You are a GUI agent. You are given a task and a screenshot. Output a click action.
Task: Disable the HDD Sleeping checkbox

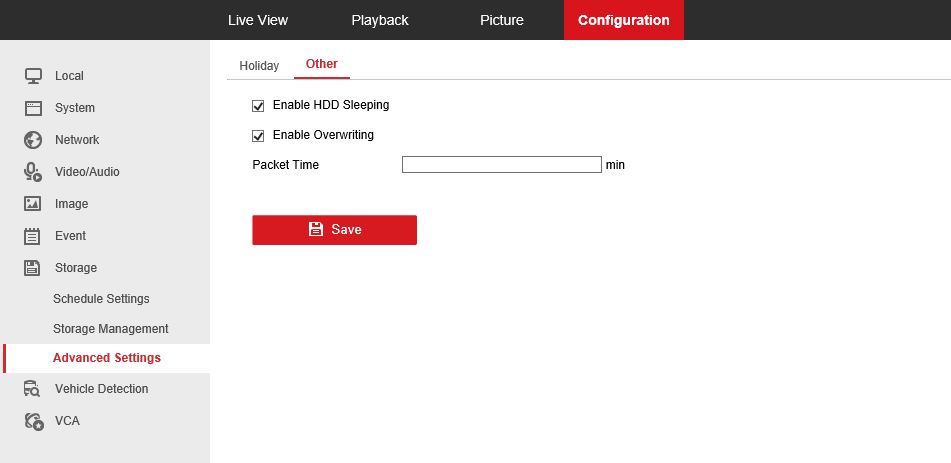258,105
